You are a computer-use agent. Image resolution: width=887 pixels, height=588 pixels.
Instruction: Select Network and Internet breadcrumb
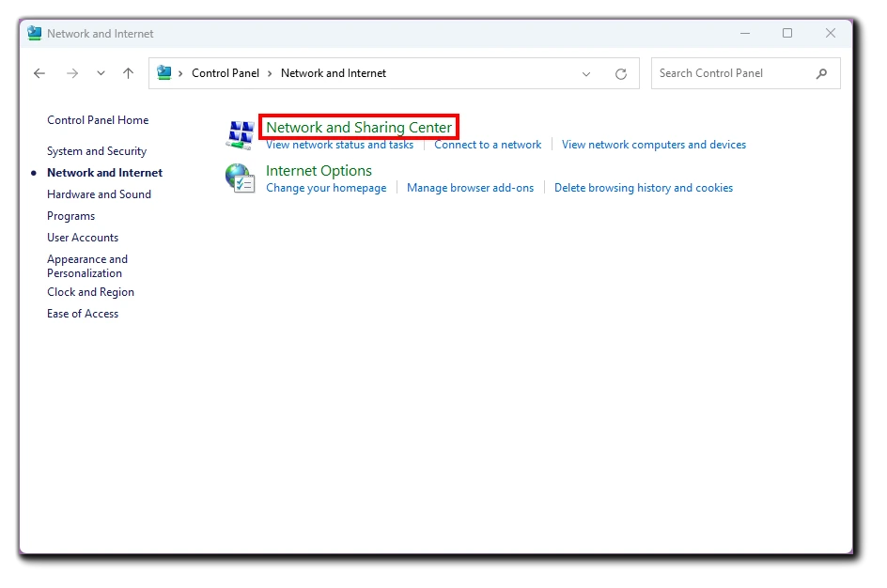[x=334, y=73]
